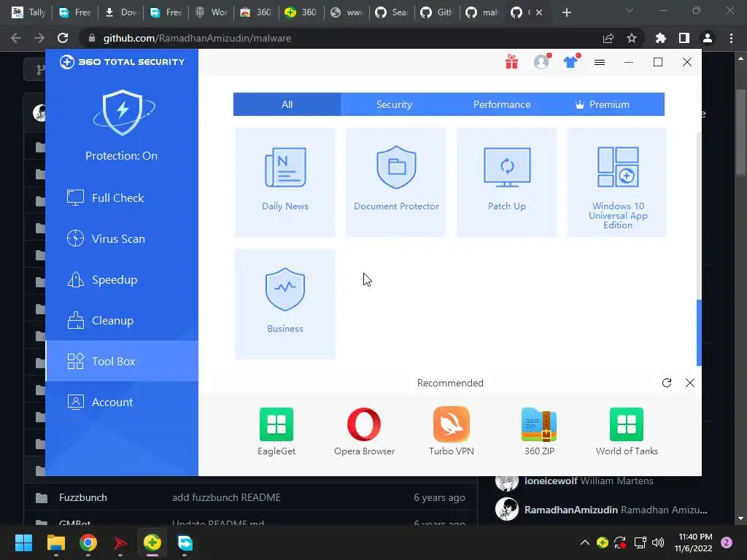Close the active GitHub browser tab
The image size is (747, 560).
[539, 12]
